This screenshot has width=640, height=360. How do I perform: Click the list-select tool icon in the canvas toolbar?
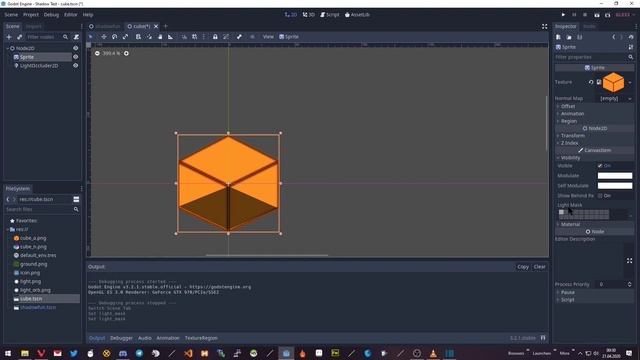138,37
